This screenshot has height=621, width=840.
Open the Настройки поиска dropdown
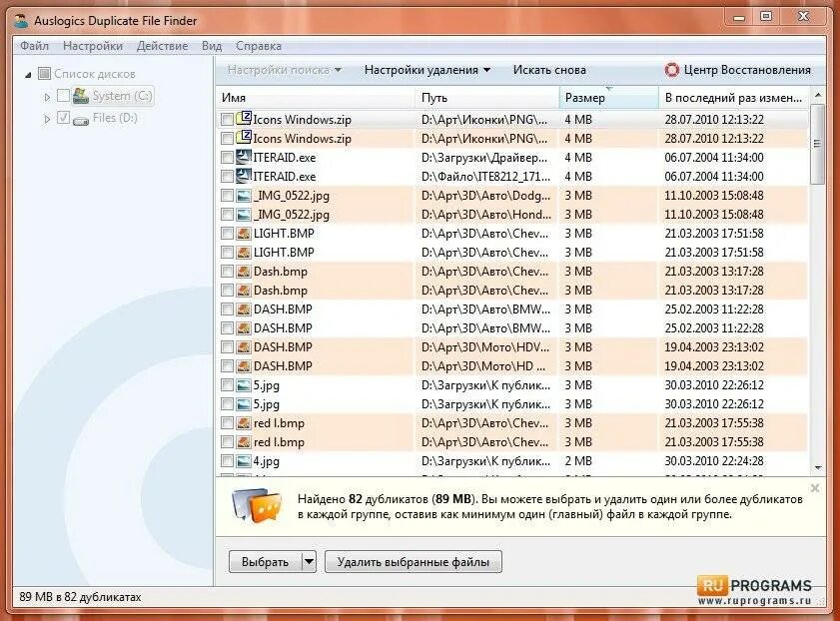coord(284,70)
